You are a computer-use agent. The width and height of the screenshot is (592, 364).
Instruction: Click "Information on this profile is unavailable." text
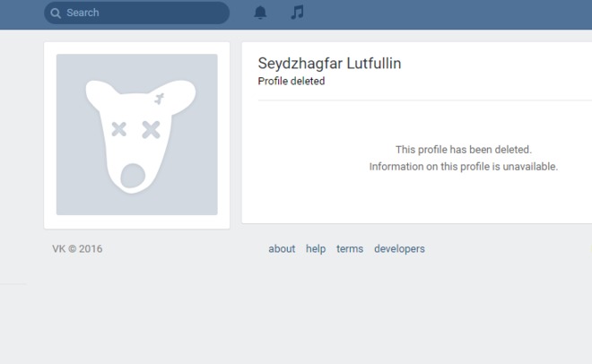(464, 167)
